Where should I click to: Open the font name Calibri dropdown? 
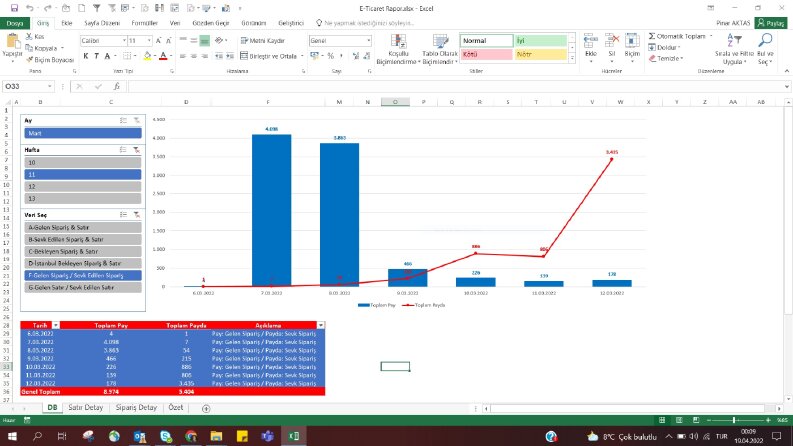[x=124, y=40]
